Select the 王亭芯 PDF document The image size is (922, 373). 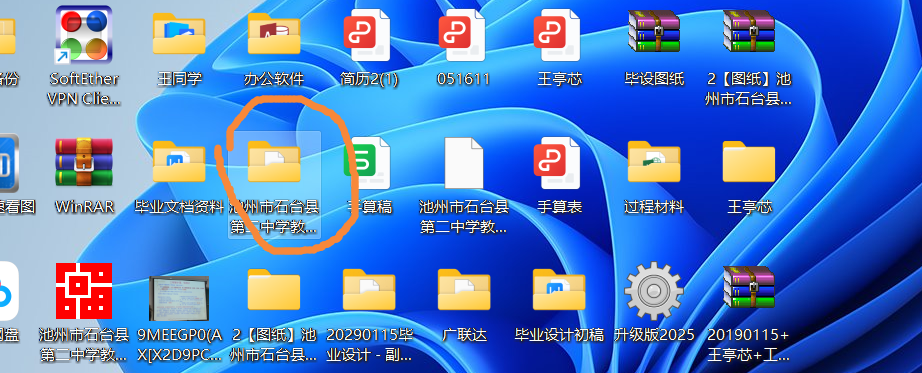click(557, 35)
